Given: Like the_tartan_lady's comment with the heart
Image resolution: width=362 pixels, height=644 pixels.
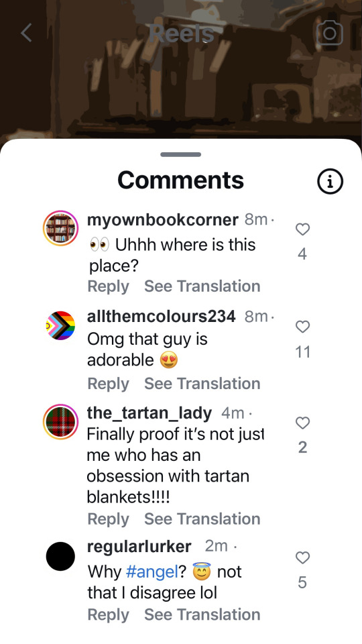Looking at the screenshot, I should [x=302, y=423].
